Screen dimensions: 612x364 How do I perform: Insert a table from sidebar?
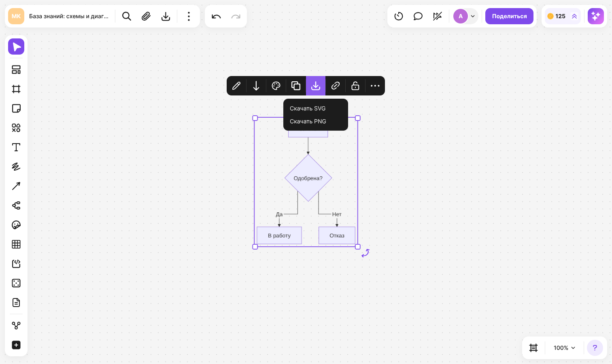click(x=16, y=244)
